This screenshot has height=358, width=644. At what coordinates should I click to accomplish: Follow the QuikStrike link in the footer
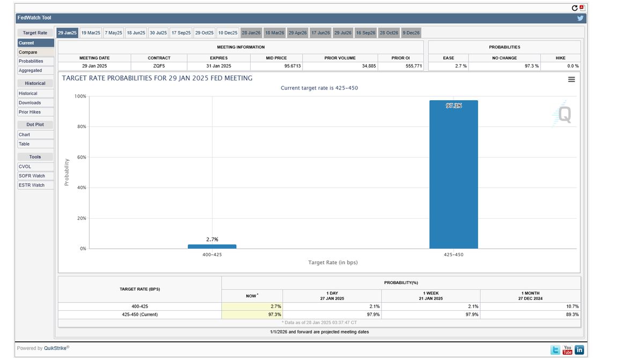click(x=55, y=348)
